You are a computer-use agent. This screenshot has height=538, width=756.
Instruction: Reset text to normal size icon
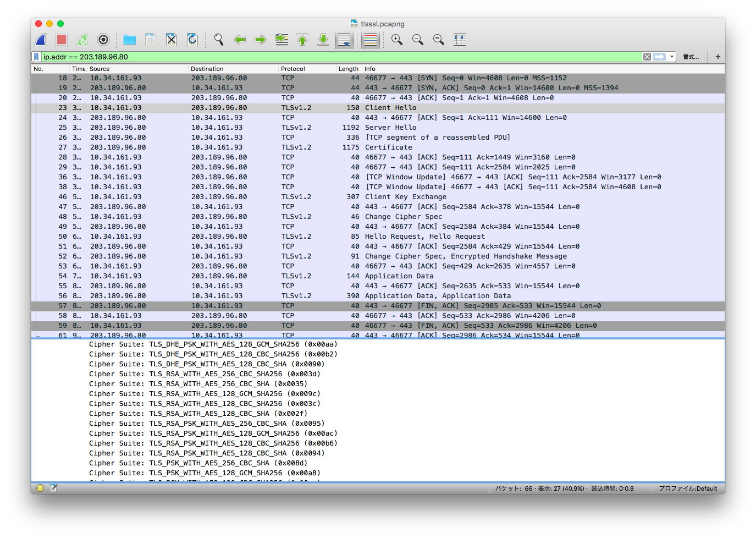tap(439, 40)
